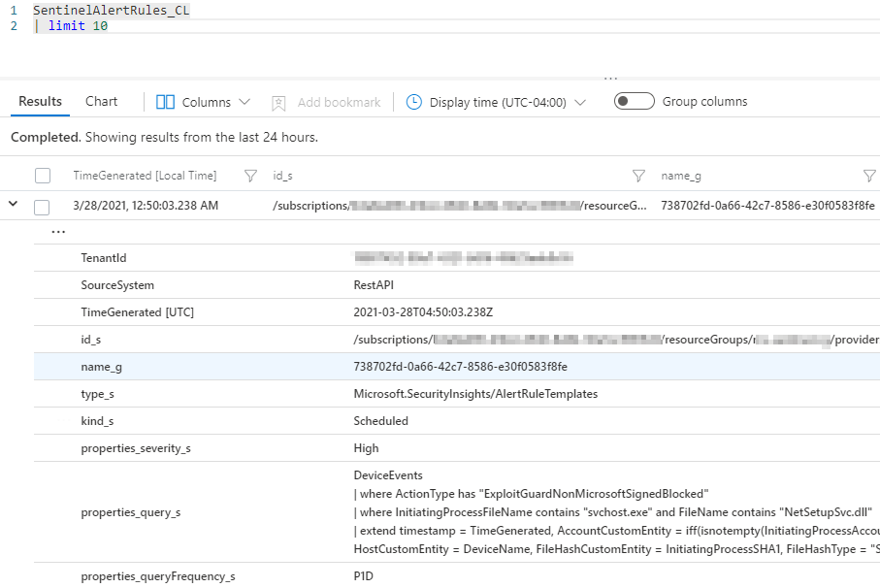Click the id_s column header
The height and width of the screenshot is (588, 880).
[x=283, y=176]
